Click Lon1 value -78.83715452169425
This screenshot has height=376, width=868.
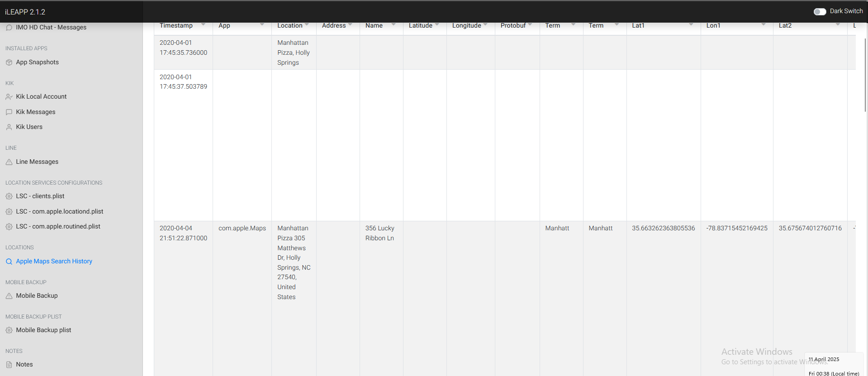click(x=737, y=228)
